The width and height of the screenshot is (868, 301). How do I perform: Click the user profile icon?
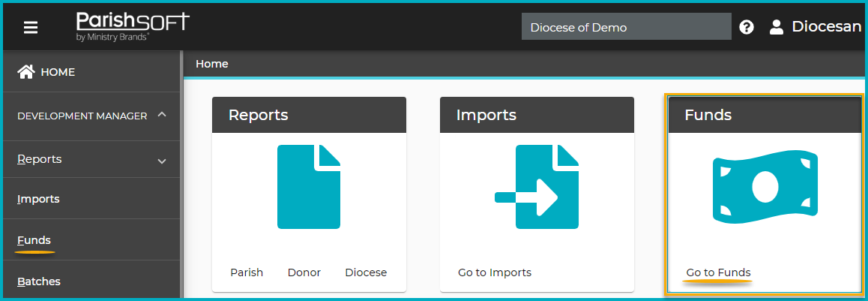[x=777, y=27]
